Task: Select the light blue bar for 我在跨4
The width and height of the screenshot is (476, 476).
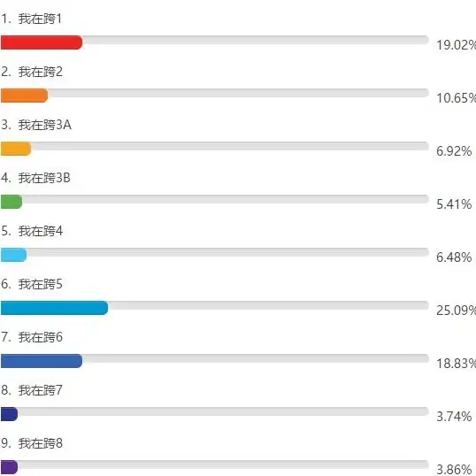Action: click(x=13, y=255)
